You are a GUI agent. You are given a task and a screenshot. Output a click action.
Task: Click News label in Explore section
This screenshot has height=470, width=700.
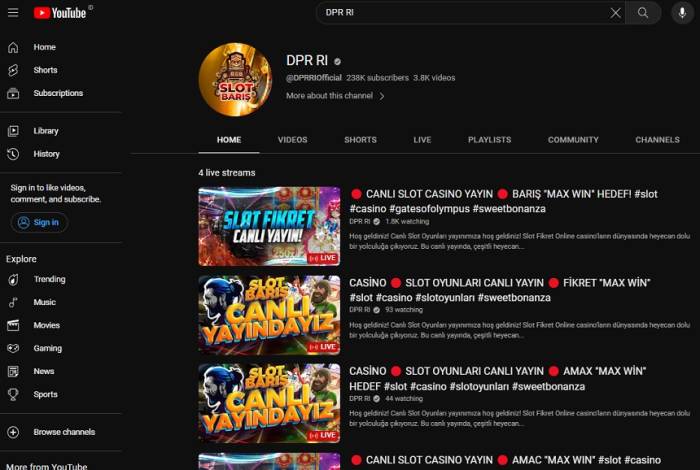coord(44,371)
